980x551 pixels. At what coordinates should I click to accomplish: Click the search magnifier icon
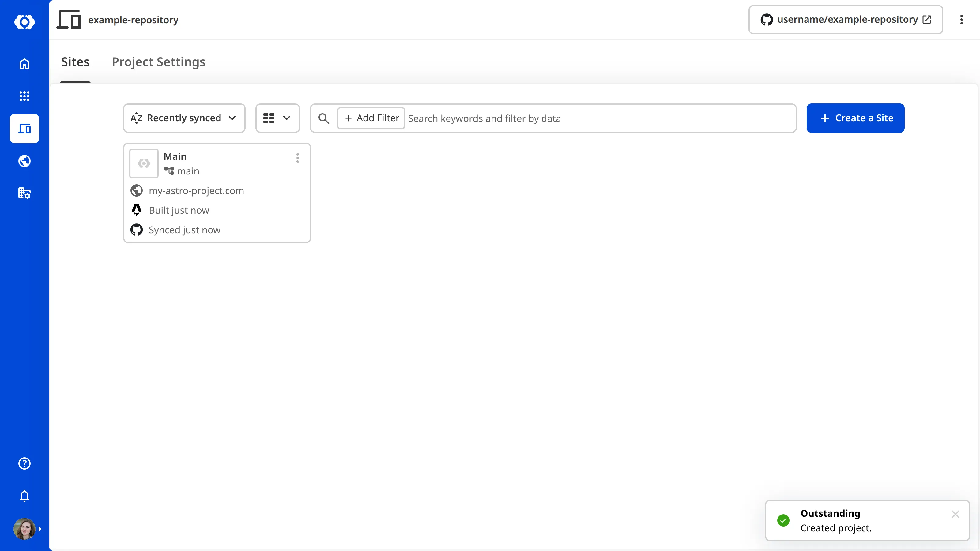click(x=324, y=118)
